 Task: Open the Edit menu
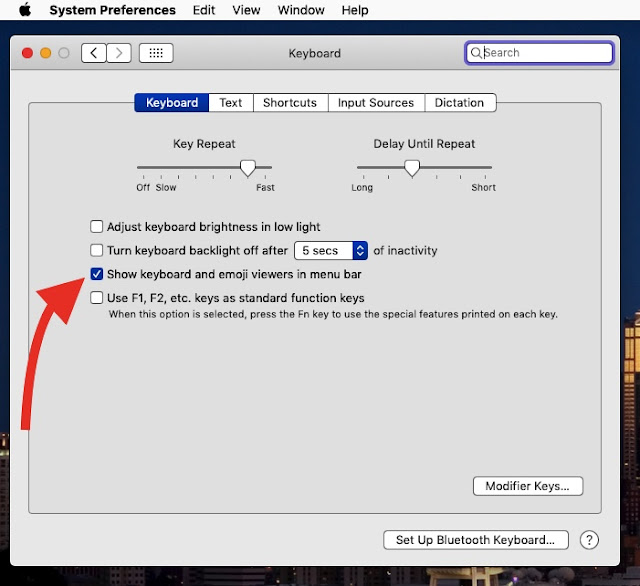point(204,10)
